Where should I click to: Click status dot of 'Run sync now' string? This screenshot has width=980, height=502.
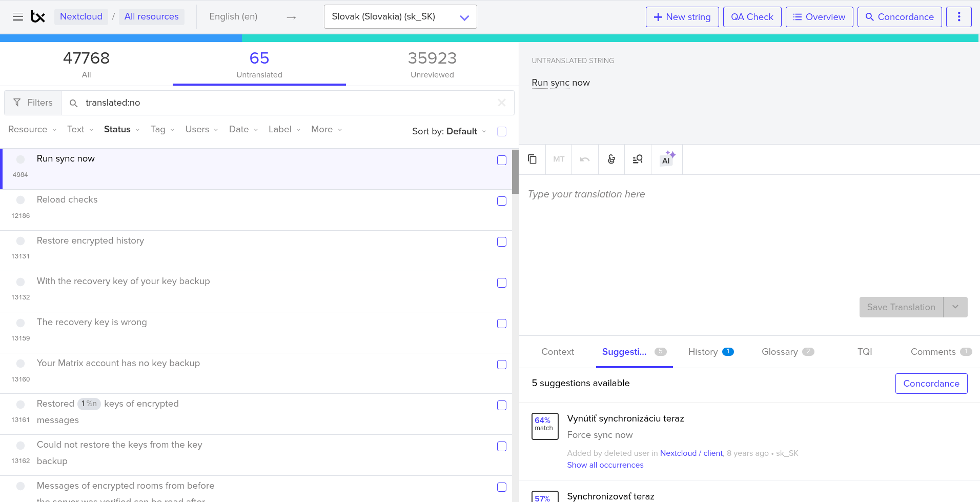pyautogui.click(x=21, y=159)
